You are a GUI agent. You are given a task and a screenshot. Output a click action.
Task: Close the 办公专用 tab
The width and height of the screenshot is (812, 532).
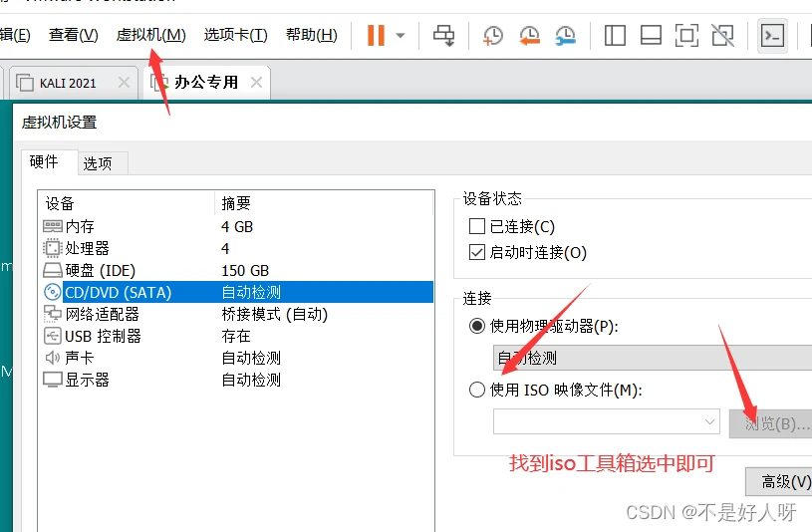click(x=256, y=83)
